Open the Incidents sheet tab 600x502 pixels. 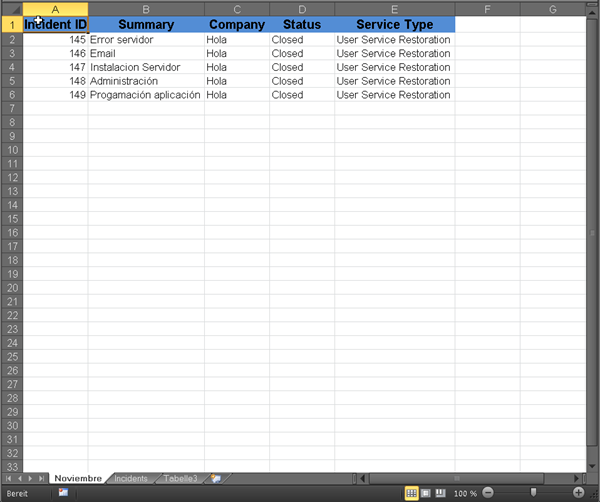point(131,479)
